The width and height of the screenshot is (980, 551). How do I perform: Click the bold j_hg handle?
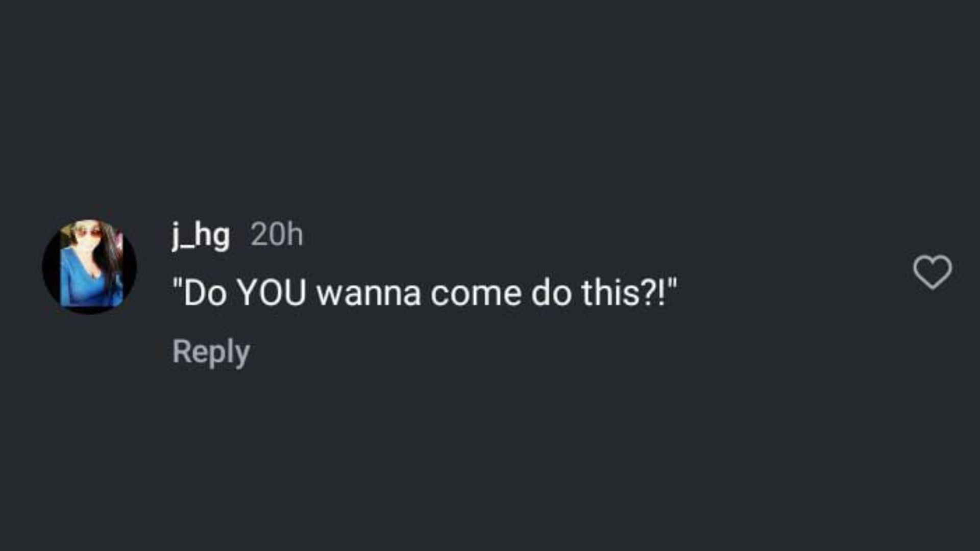[x=201, y=236]
